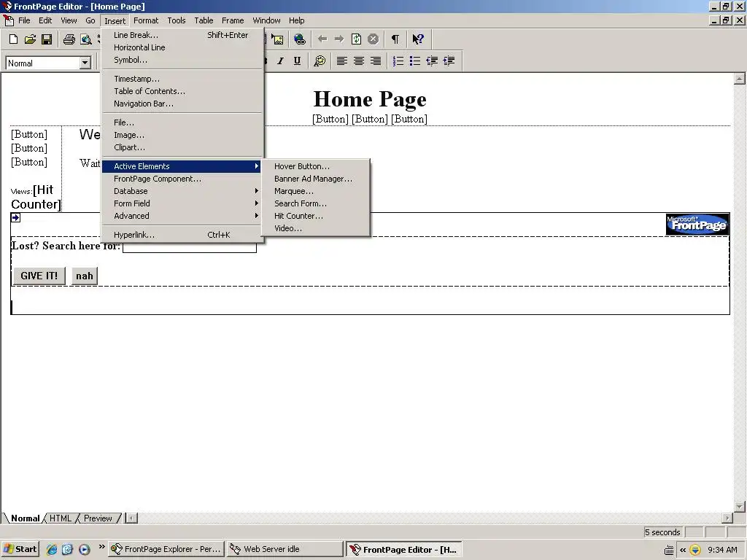This screenshot has width=747, height=560.
Task: Select Timestamp menu entry
Action: click(x=182, y=79)
